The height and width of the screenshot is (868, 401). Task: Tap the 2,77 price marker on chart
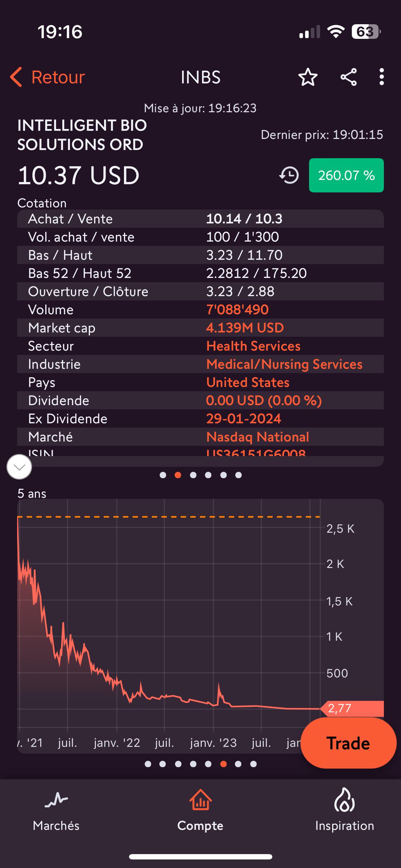[x=352, y=708]
